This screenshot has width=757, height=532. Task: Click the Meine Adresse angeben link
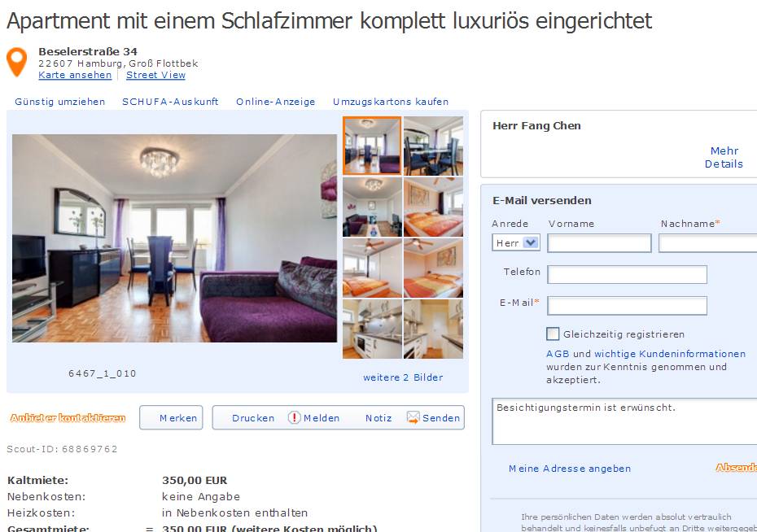pos(570,469)
